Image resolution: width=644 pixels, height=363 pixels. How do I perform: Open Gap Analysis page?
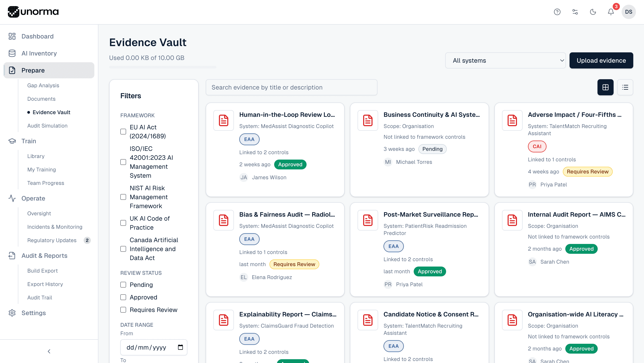coord(43,85)
